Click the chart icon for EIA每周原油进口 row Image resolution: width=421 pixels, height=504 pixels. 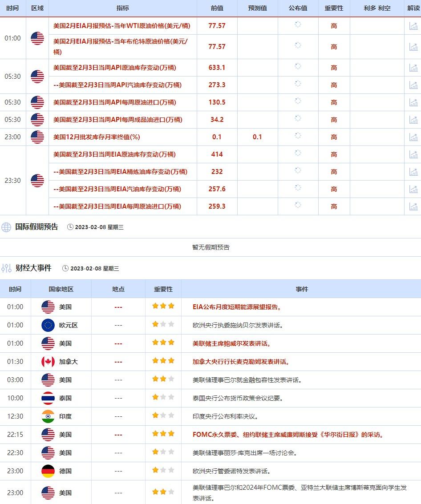point(413,206)
